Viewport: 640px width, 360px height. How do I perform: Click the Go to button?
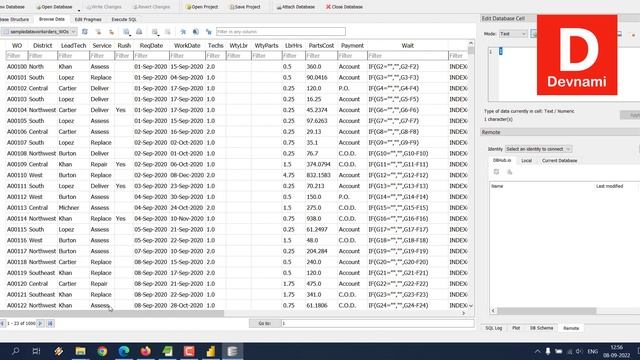tap(264, 323)
